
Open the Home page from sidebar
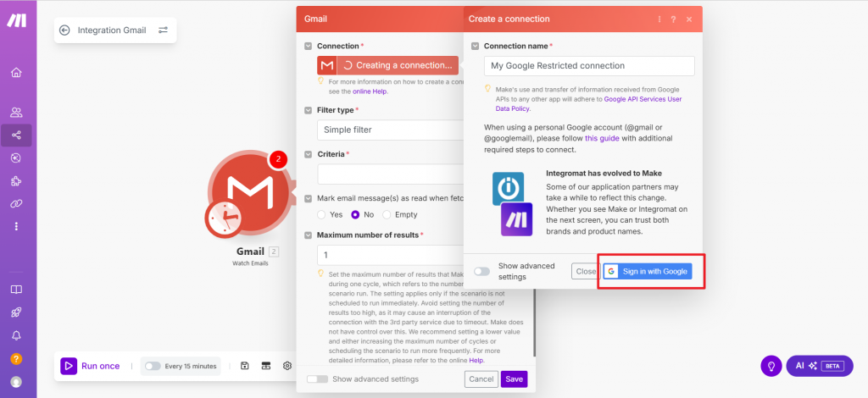16,73
